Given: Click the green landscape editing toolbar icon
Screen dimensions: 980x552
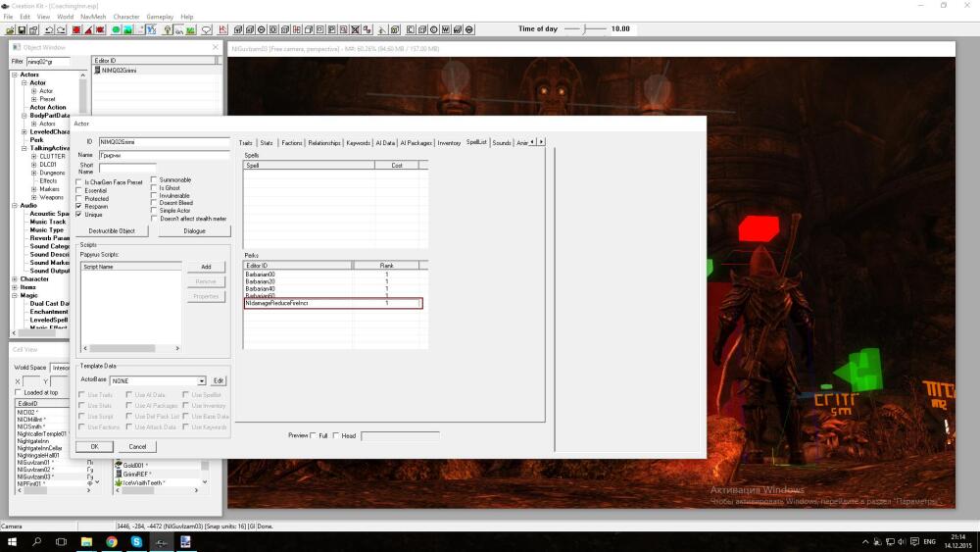Looking at the screenshot, I should (127, 29).
